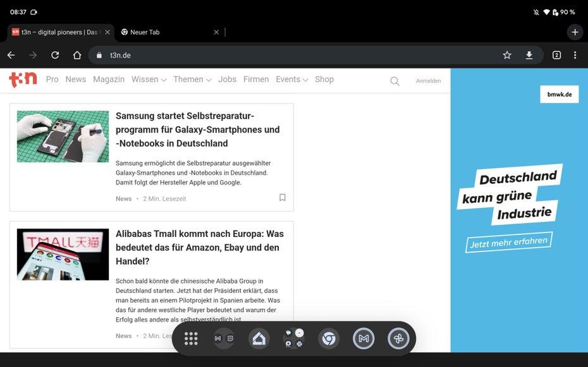Download the page via toolbar arrow

[x=529, y=55]
